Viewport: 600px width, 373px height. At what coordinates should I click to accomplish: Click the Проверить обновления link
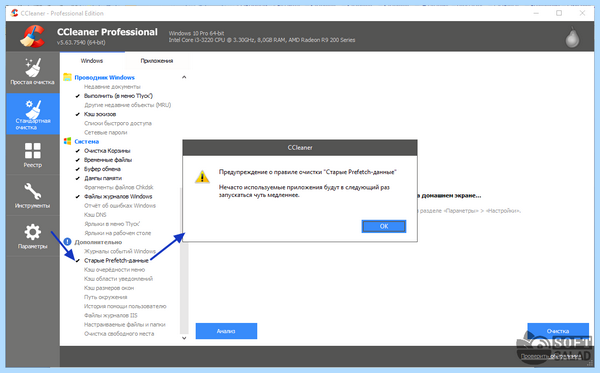point(551,357)
